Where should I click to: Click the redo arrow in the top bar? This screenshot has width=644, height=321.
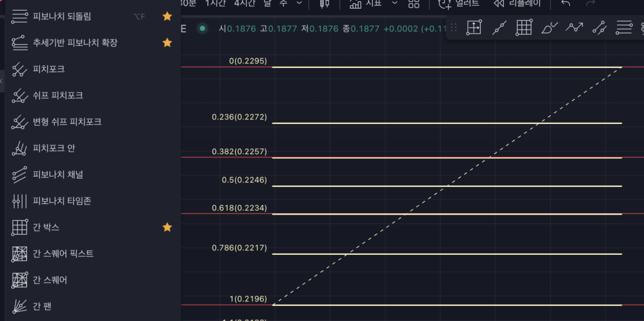point(591,3)
